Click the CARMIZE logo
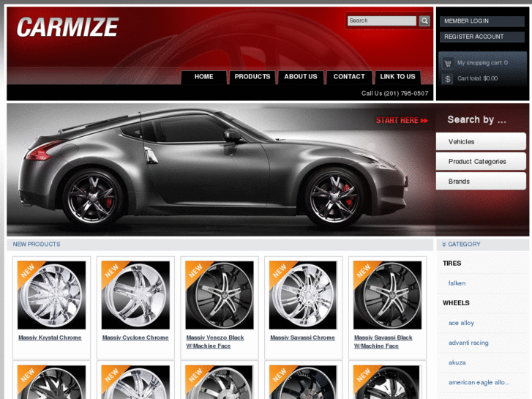Image resolution: width=532 pixels, height=399 pixels. click(x=67, y=27)
